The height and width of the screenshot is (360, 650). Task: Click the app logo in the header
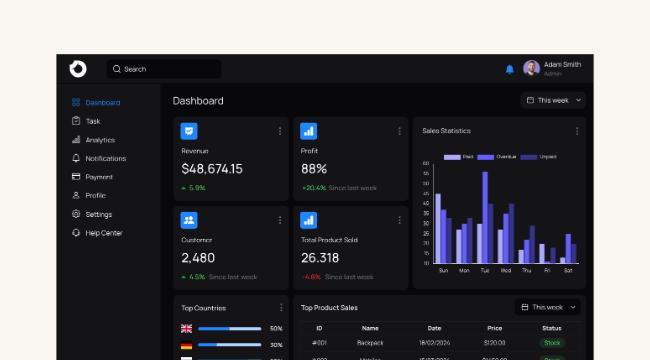tap(78, 69)
